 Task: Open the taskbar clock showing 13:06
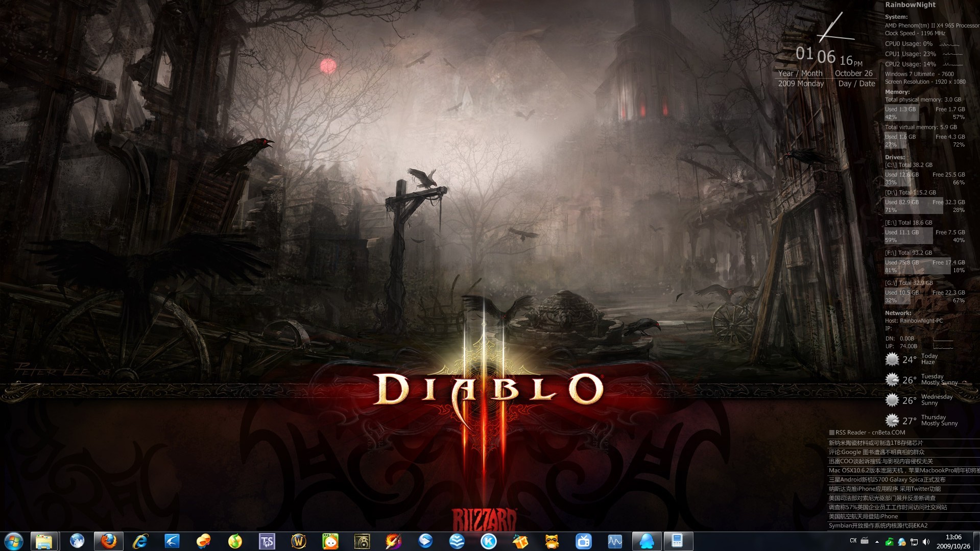click(953, 541)
